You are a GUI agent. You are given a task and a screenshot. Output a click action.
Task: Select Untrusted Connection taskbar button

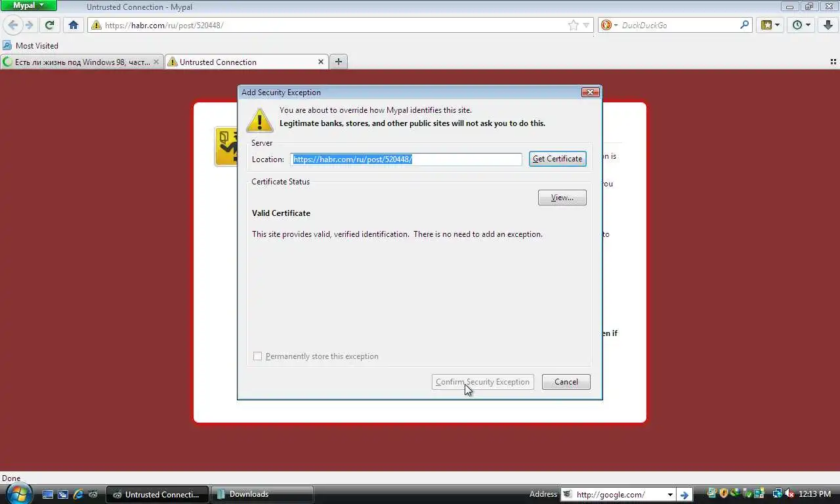click(157, 494)
